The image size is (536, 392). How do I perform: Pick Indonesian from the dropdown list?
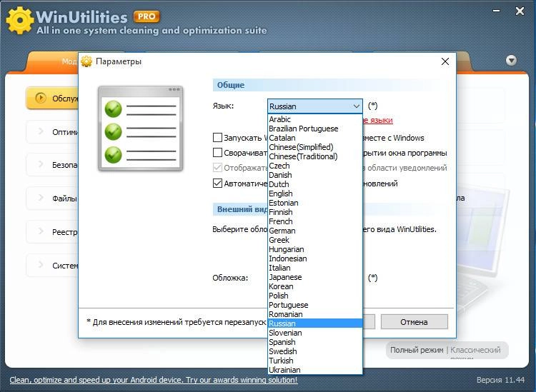coord(315,258)
